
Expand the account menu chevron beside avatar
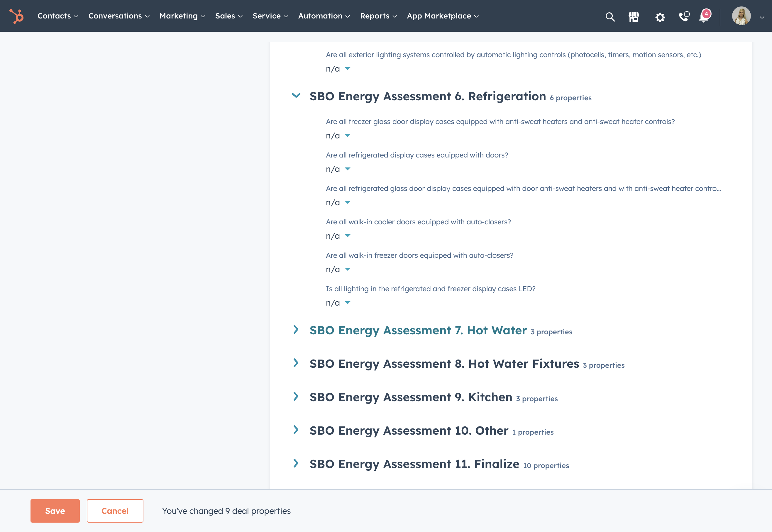click(762, 17)
